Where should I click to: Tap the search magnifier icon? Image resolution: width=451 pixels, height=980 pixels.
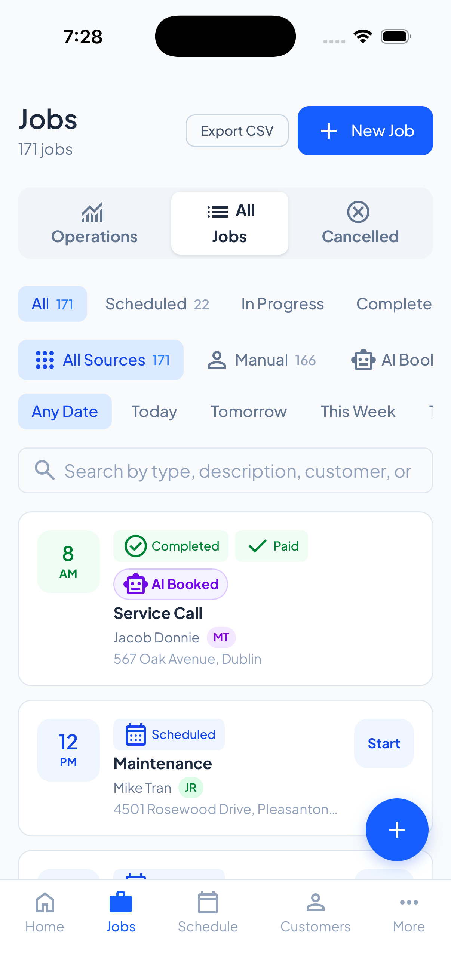tap(45, 471)
